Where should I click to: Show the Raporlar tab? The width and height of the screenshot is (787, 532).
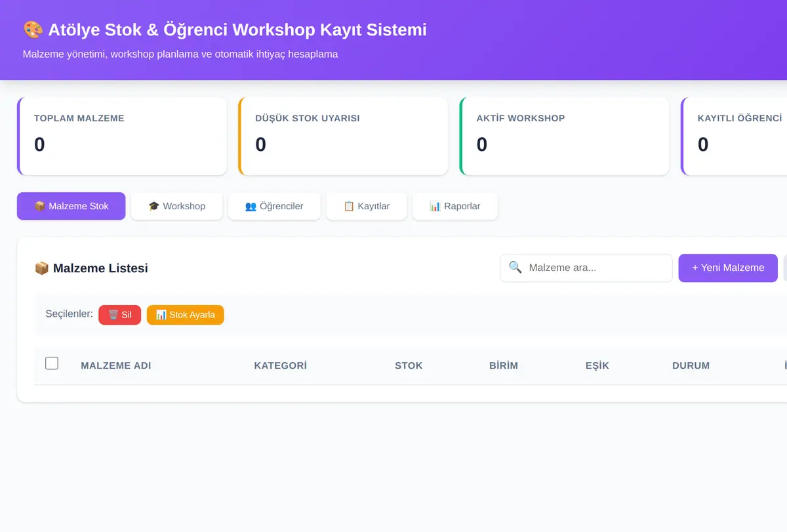coord(455,206)
